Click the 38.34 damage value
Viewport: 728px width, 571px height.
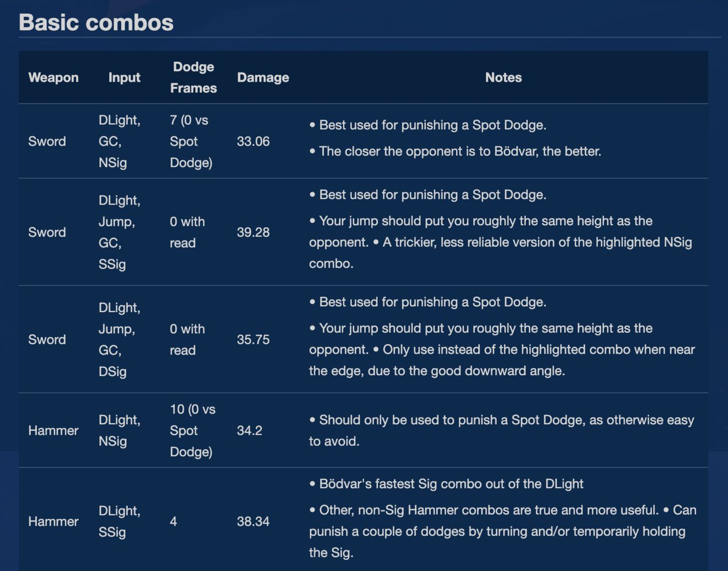click(x=253, y=521)
